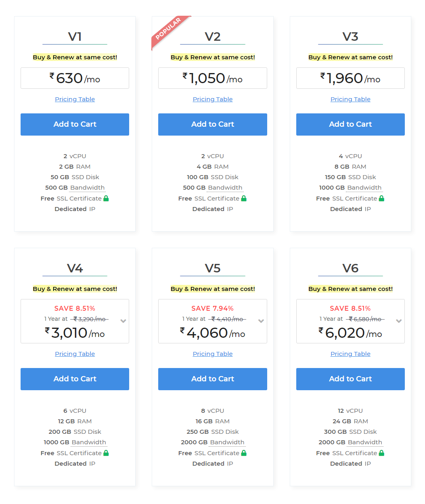This screenshot has height=504, width=425.
Task: Click the SSL lock icon in V3 plan
Action: click(382, 198)
